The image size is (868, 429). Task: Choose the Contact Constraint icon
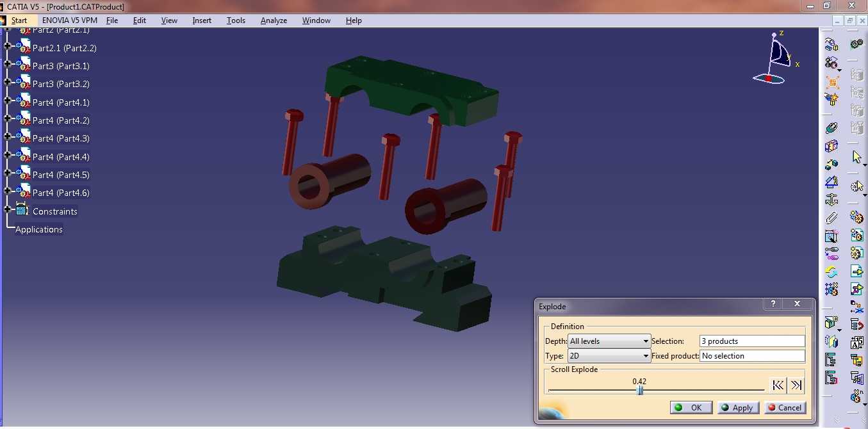(x=831, y=146)
